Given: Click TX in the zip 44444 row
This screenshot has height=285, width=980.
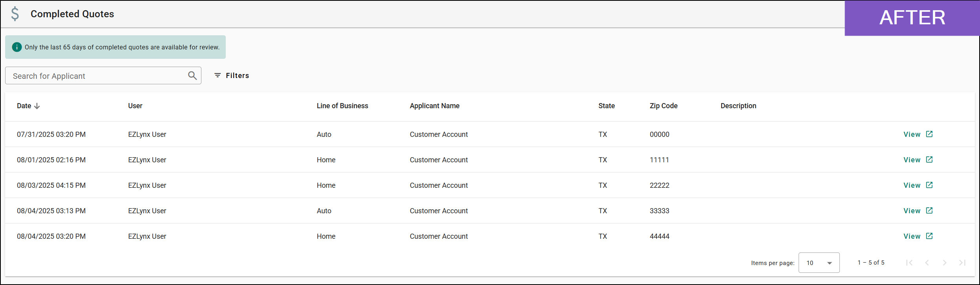Looking at the screenshot, I should tap(603, 236).
